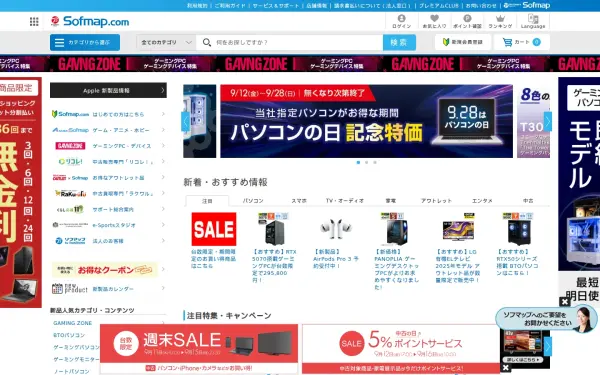Viewport: 600px width, 375px height.
Task: Open お問い合わせ in the top bar
Action: point(481,5)
